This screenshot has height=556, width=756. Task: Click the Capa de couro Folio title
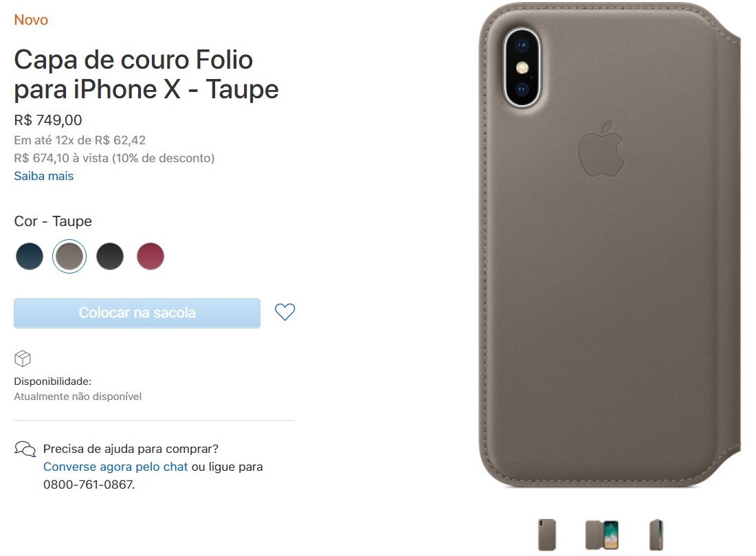click(x=146, y=74)
